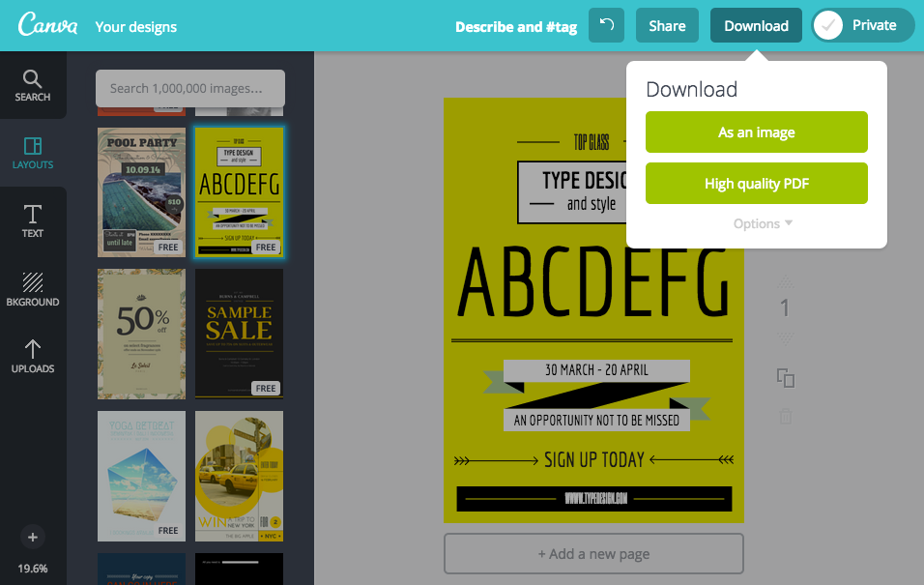Select the 30 MARCH - 20 APRIL banner

596,370
